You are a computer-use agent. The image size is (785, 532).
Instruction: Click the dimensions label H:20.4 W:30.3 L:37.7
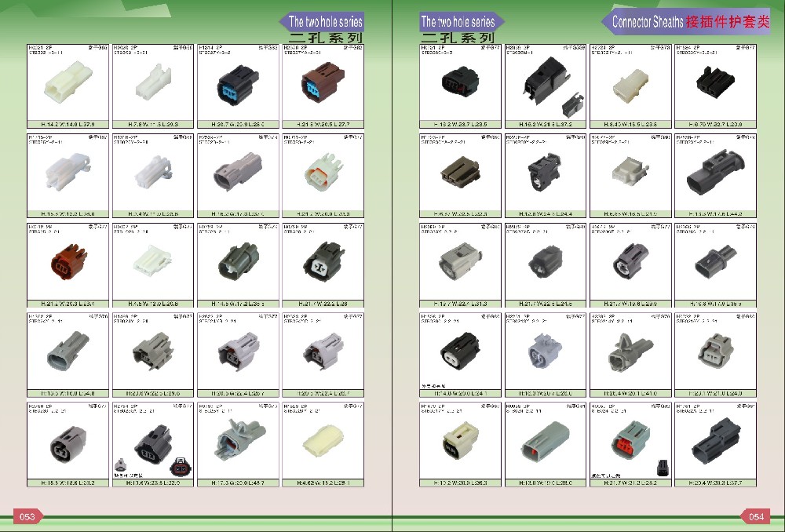pyautogui.click(x=715, y=483)
